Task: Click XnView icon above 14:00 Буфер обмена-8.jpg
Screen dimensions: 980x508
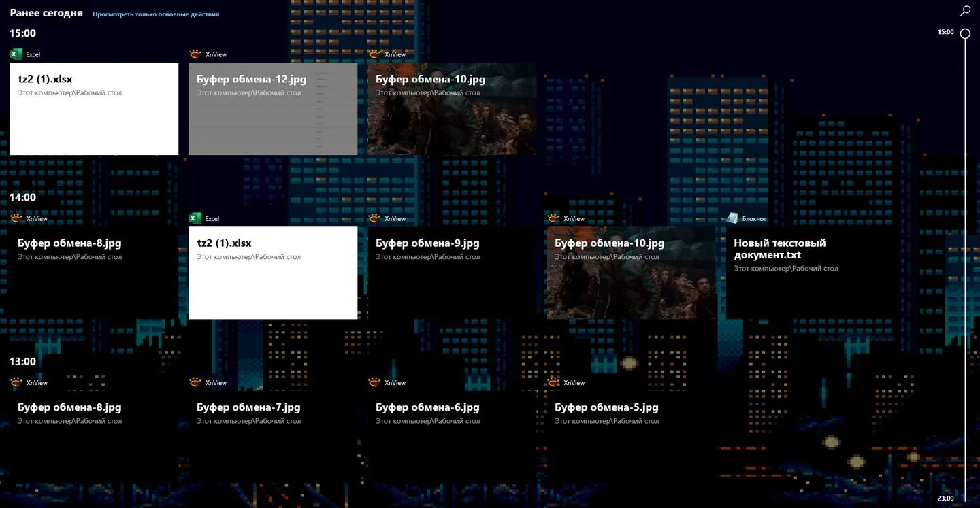Action: pyautogui.click(x=16, y=218)
